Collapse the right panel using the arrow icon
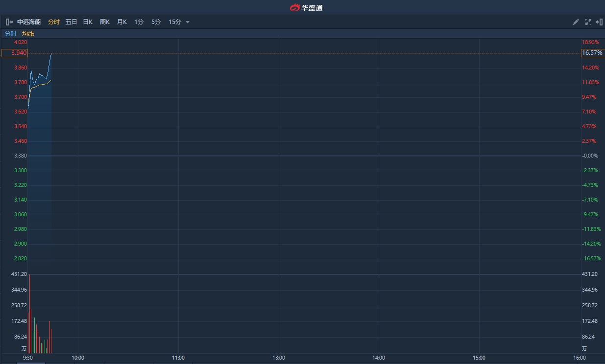The width and height of the screenshot is (605, 364). (x=599, y=22)
